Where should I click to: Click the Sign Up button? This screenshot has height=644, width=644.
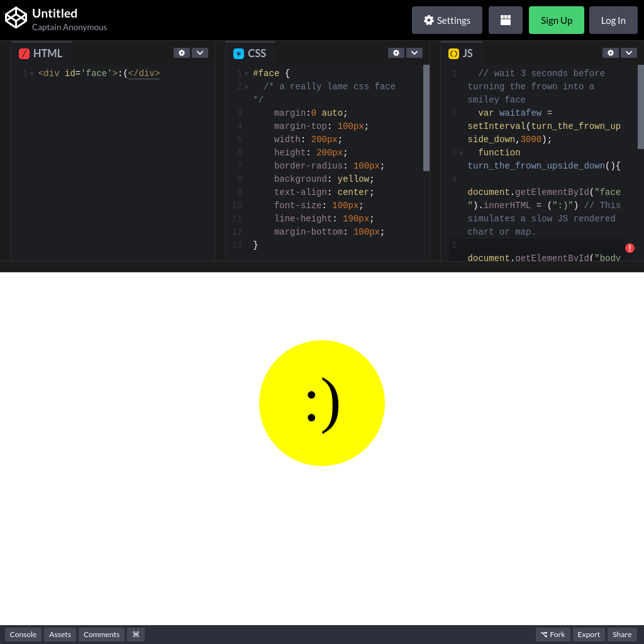tap(556, 20)
